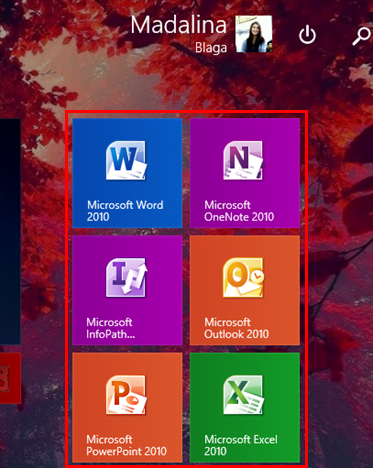Click the power options icon
The width and height of the screenshot is (373, 468).
(x=307, y=35)
